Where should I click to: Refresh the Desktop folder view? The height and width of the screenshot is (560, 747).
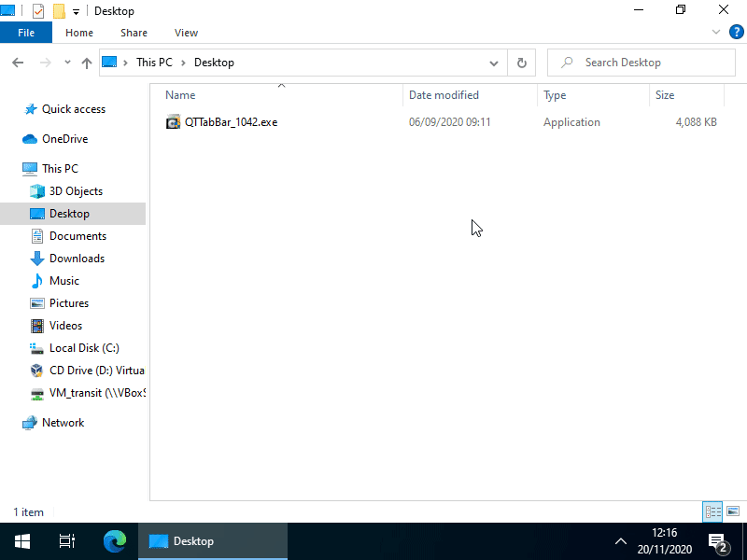click(x=522, y=63)
